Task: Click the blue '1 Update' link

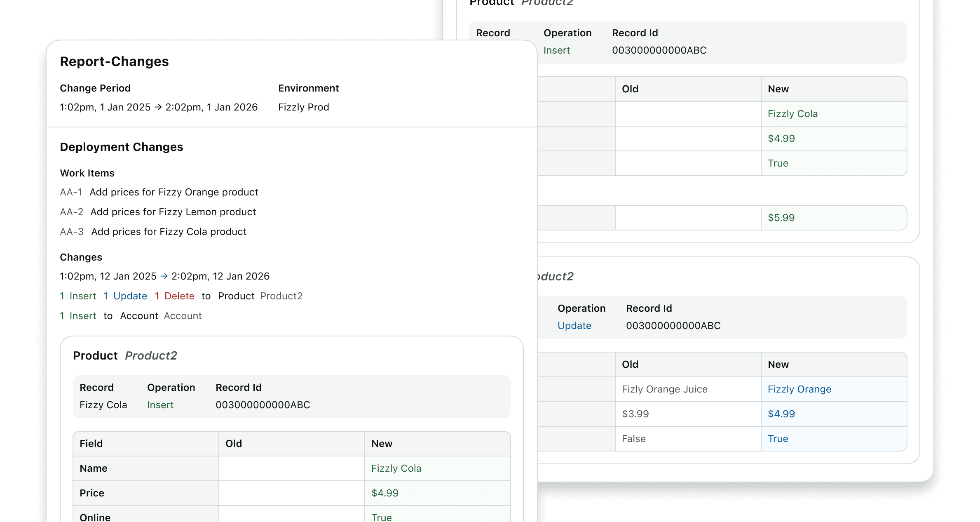Action: point(125,296)
